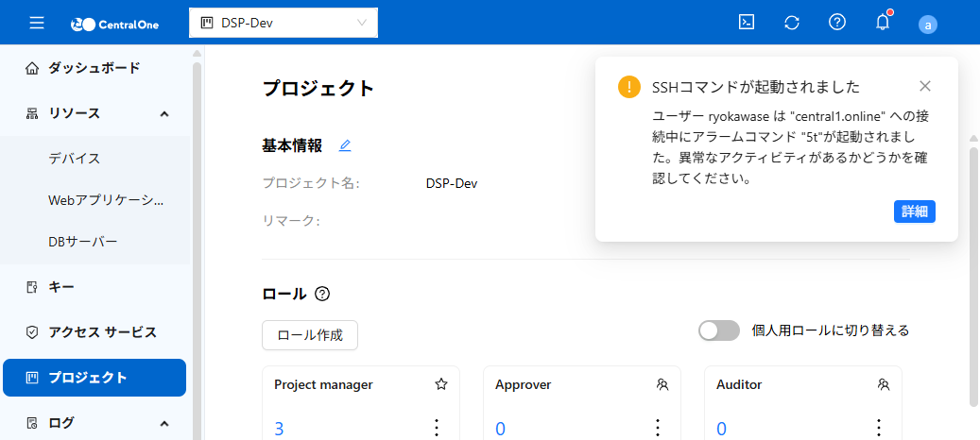Screen dimensions: 980x440
Task: Select アクセス サービス in sidebar
Action: click(x=102, y=332)
